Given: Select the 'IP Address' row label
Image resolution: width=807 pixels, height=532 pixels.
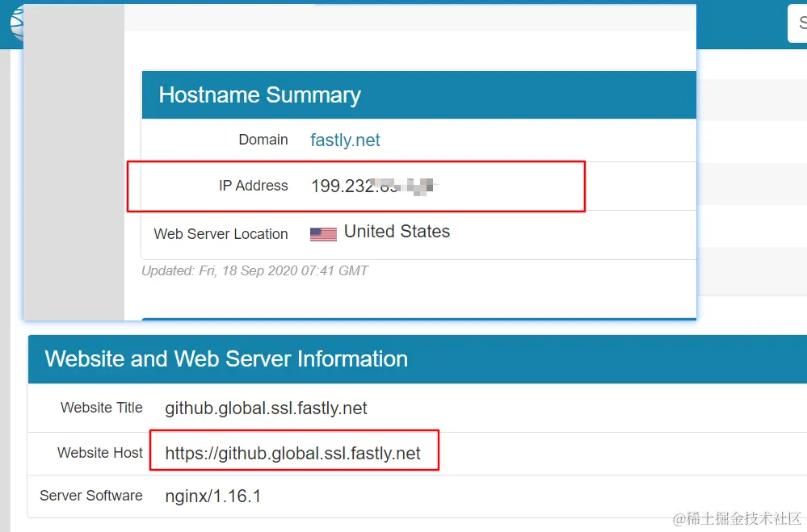Looking at the screenshot, I should 253,186.
